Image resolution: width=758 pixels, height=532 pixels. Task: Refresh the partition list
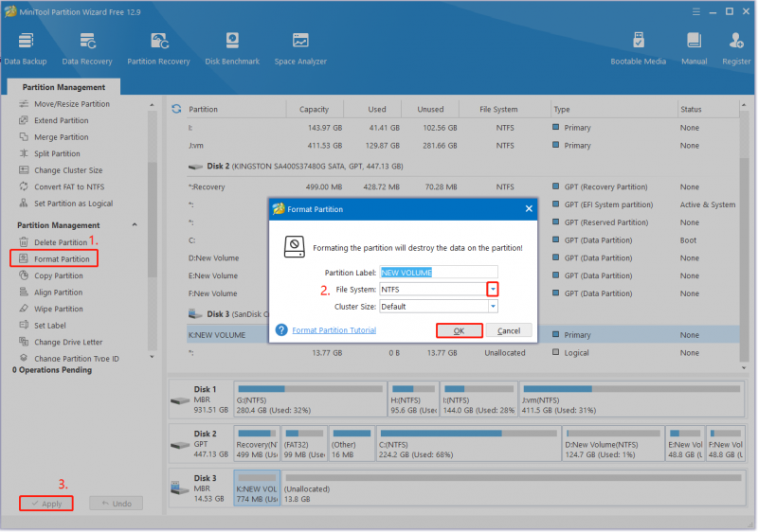click(176, 109)
